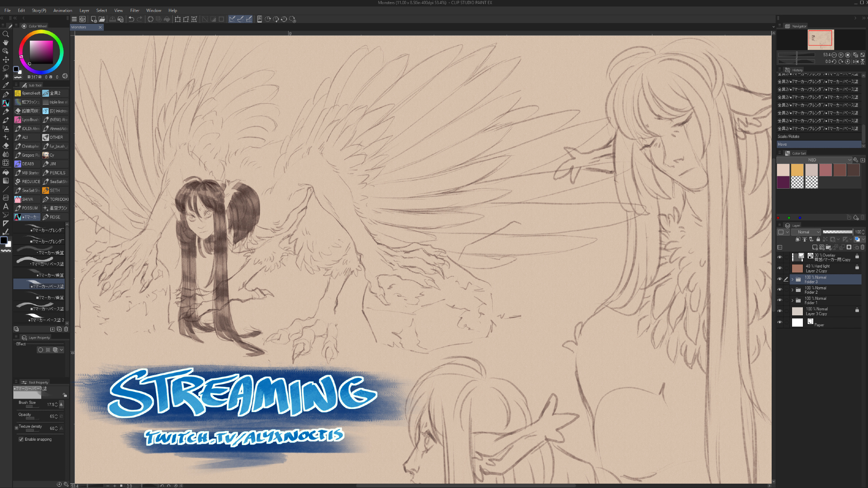868x488 pixels.
Task: Pick the yellow-orange swatch in color set
Action: [797, 170]
